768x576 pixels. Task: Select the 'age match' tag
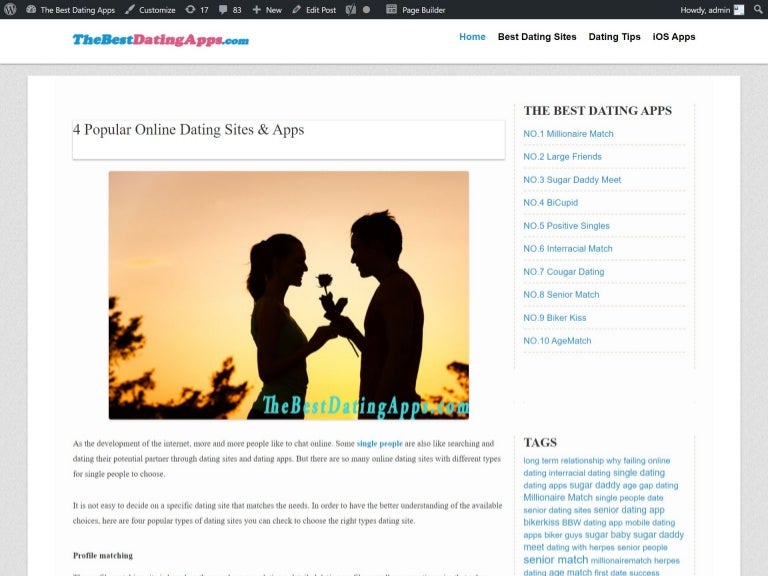[x=570, y=572]
